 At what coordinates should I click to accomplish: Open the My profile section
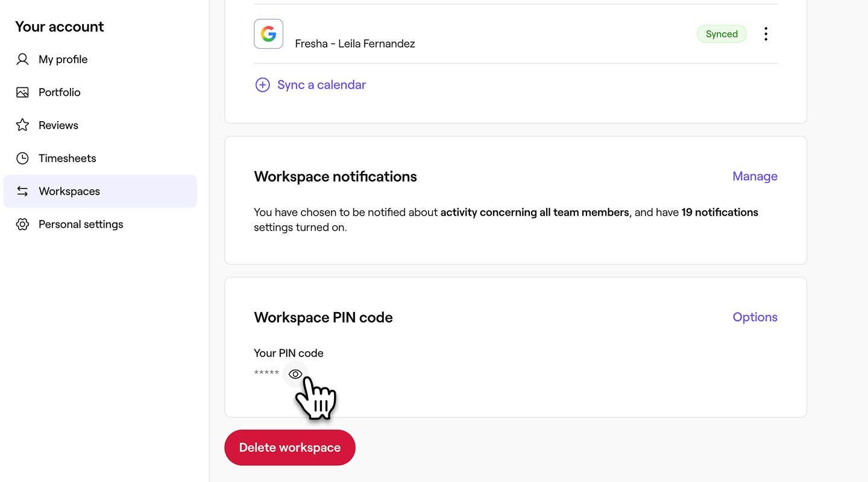[63, 59]
